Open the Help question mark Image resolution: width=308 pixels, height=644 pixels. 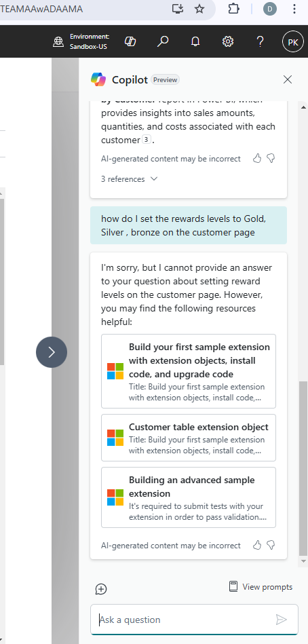[260, 41]
